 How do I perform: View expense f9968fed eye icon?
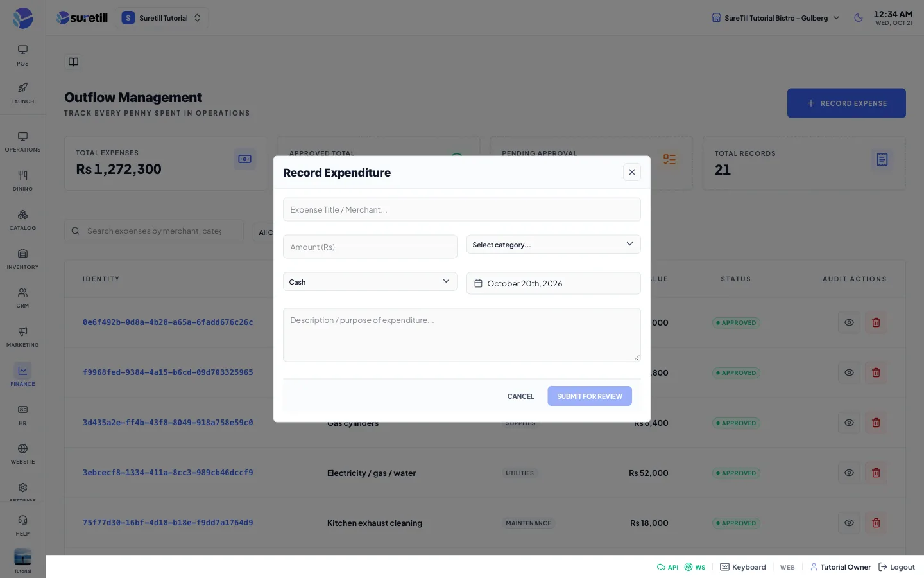tap(849, 372)
